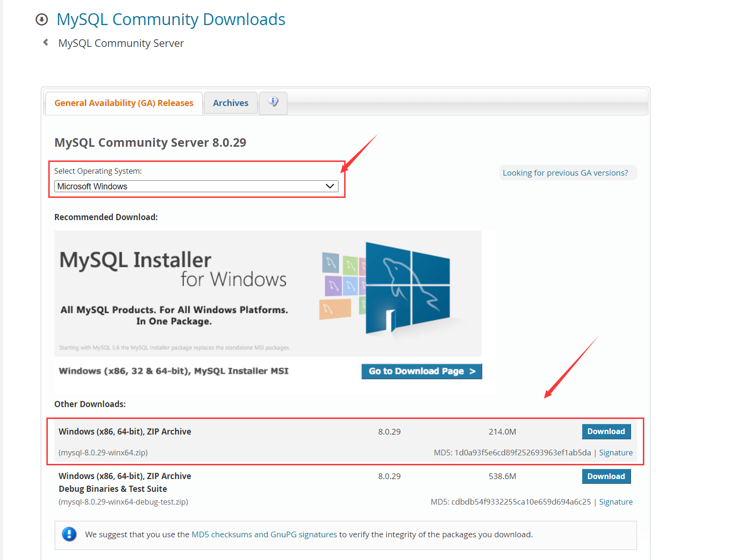Viewport: 756px width, 560px height.
Task: Switch to General Availability (GA) Releases tab
Action: 124,103
